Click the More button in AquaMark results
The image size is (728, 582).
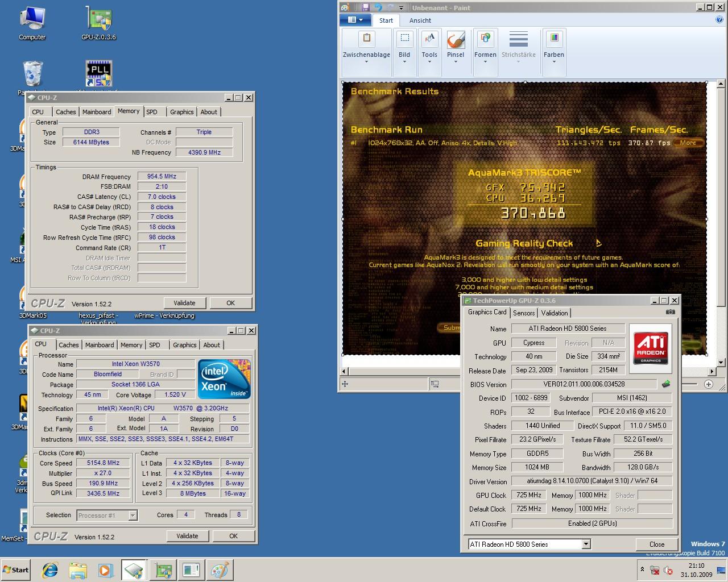688,143
